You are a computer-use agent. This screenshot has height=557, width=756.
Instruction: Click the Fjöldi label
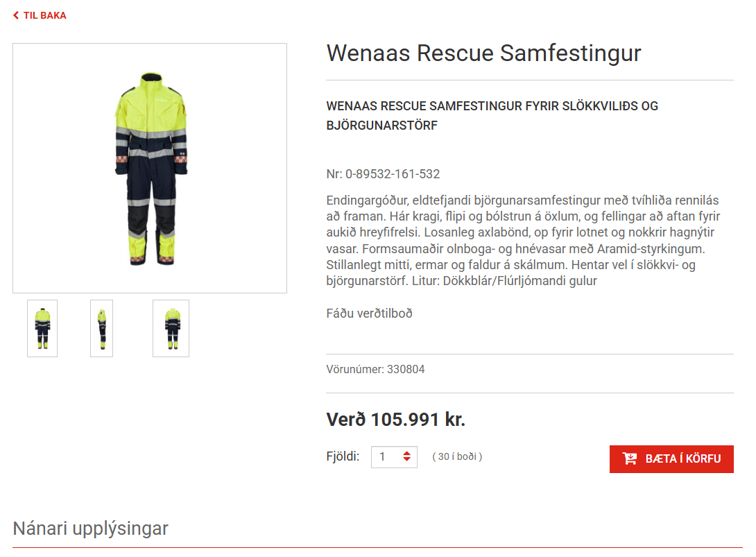point(343,456)
